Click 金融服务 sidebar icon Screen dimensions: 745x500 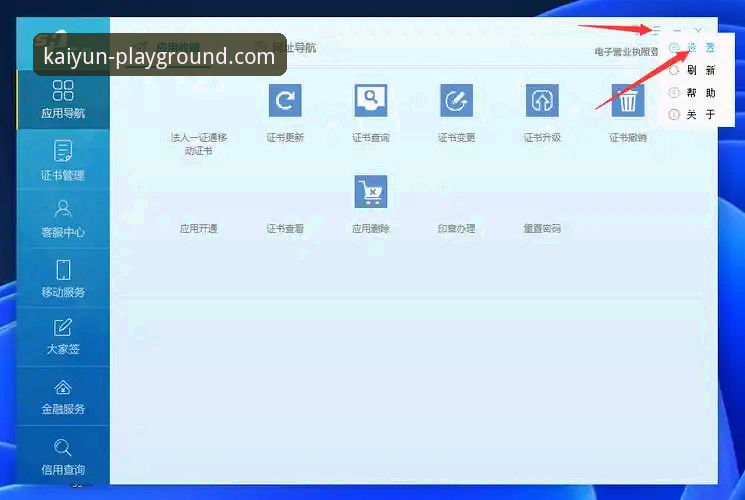62,395
